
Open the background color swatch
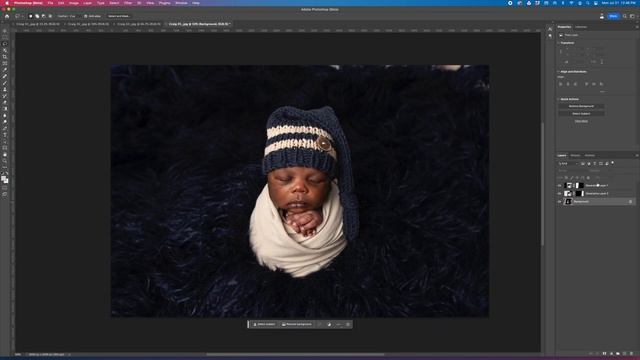(x=7, y=181)
